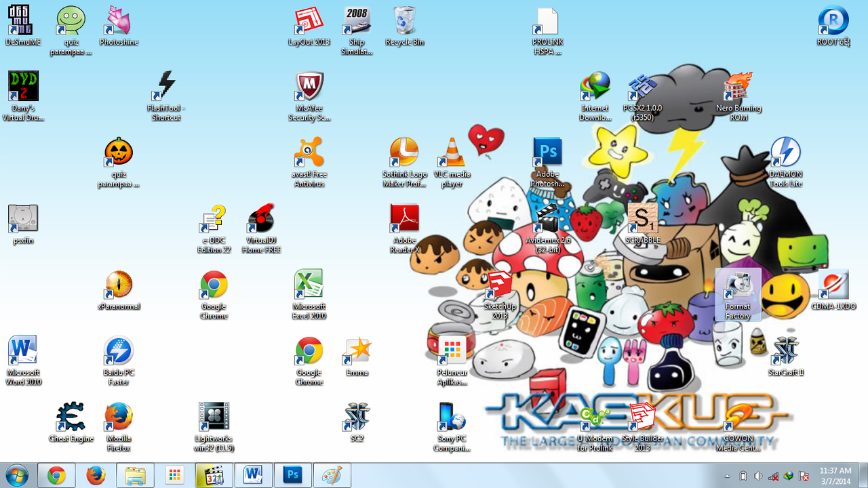Screen dimensions: 868x488
Task: Open Windows Explorer from the taskbar
Action: [135, 476]
